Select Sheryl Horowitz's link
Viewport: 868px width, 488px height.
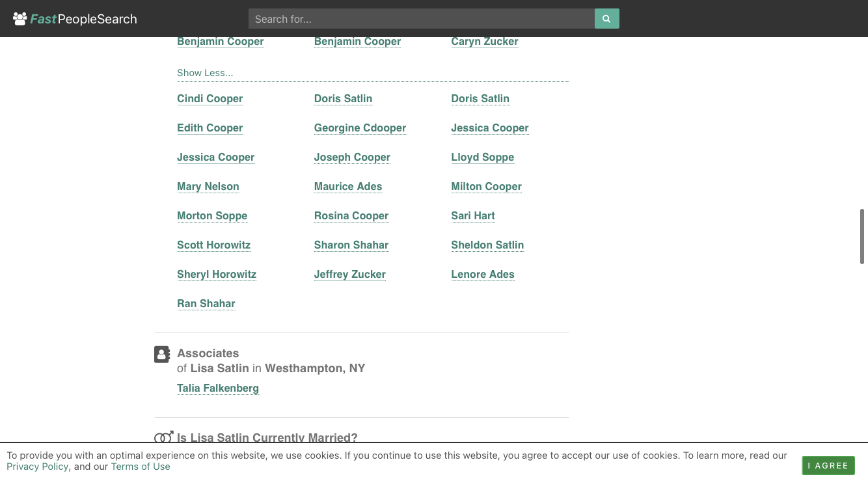click(217, 274)
